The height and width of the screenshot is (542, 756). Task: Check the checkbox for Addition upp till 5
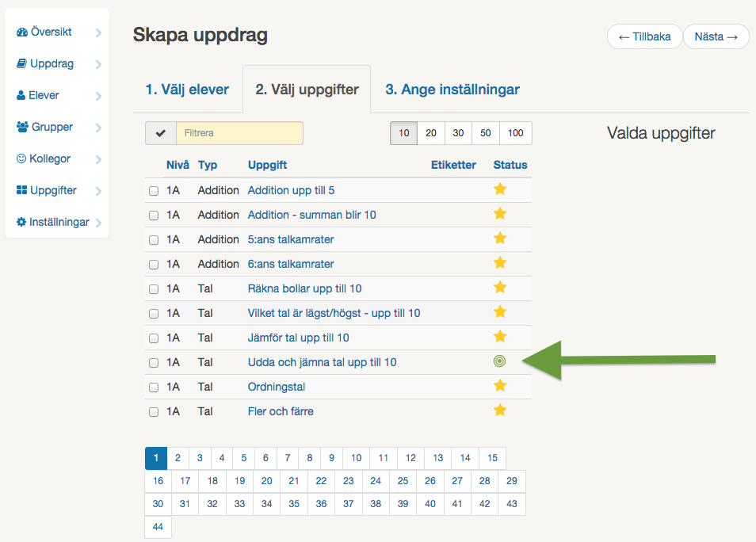point(153,190)
